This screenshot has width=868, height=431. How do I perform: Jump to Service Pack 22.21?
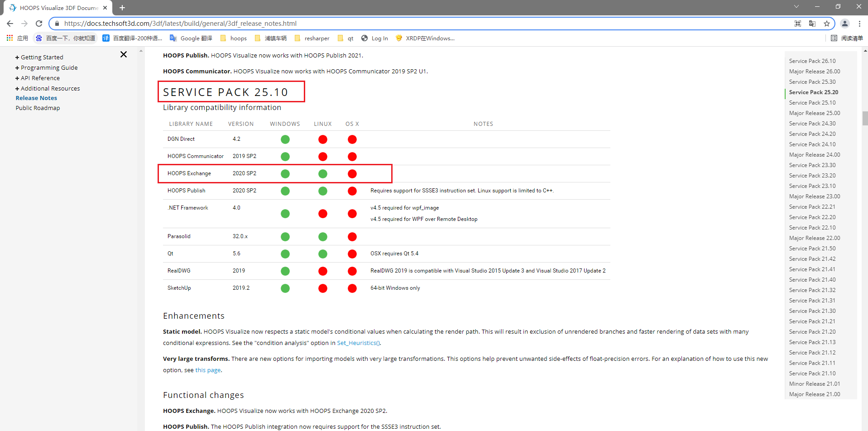click(x=812, y=207)
